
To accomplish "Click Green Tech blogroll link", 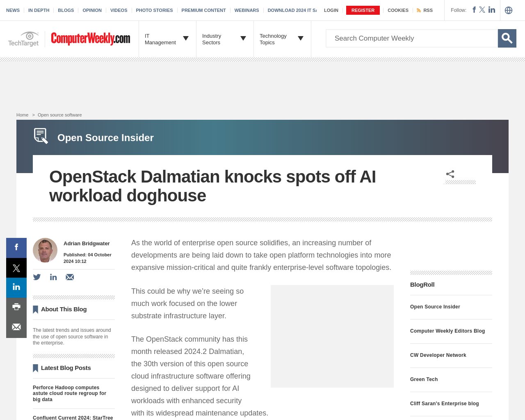I will tap(424, 379).
